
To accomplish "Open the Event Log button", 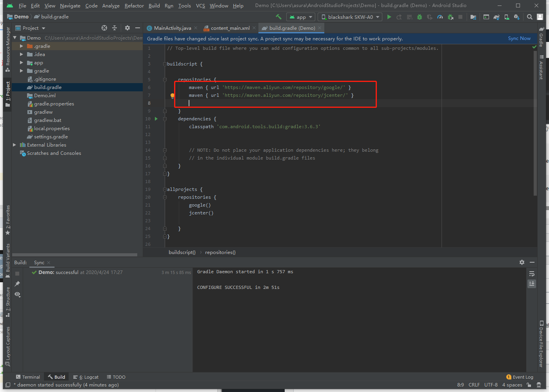I will (520, 377).
